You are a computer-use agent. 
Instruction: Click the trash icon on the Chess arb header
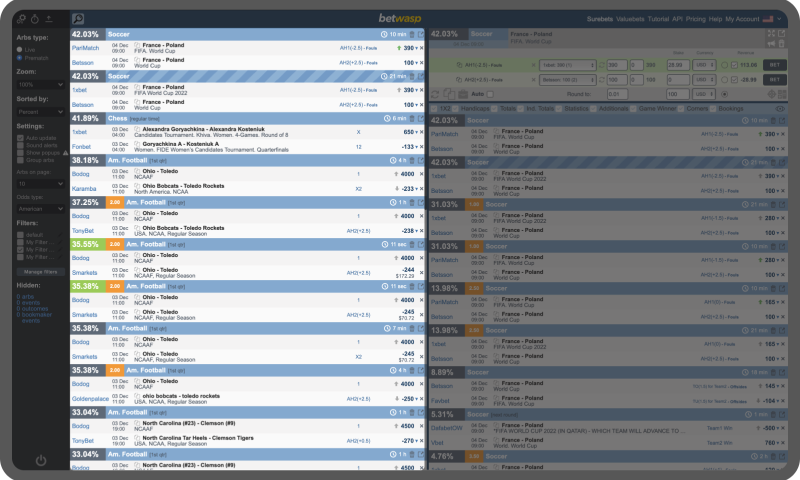point(412,118)
